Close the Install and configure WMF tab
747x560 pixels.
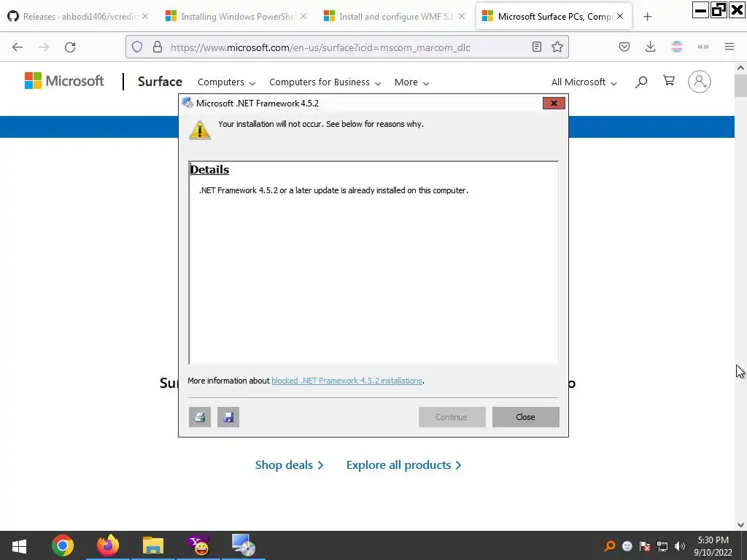(x=462, y=16)
